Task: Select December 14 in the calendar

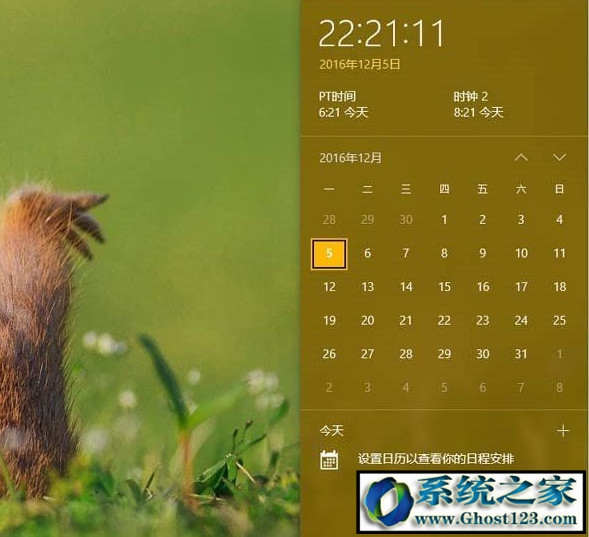Action: pos(406,287)
